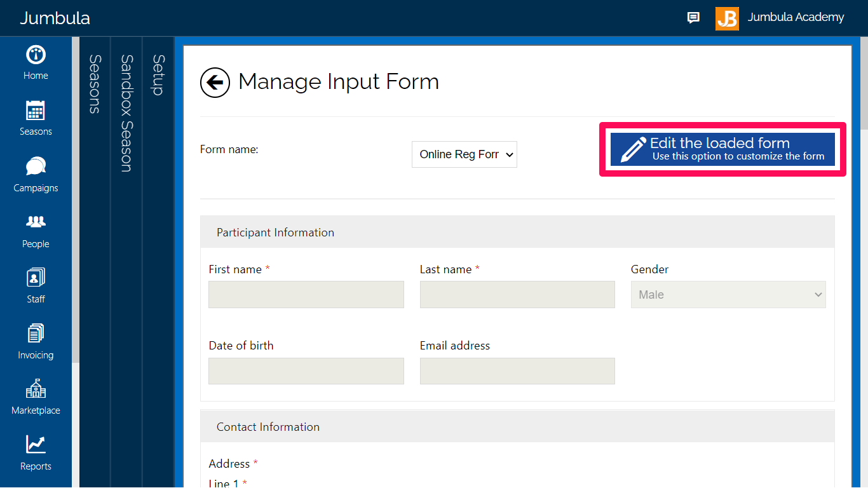Viewport: 868px width, 488px height.
Task: Open the Marketplace building icon
Action: coord(36,389)
